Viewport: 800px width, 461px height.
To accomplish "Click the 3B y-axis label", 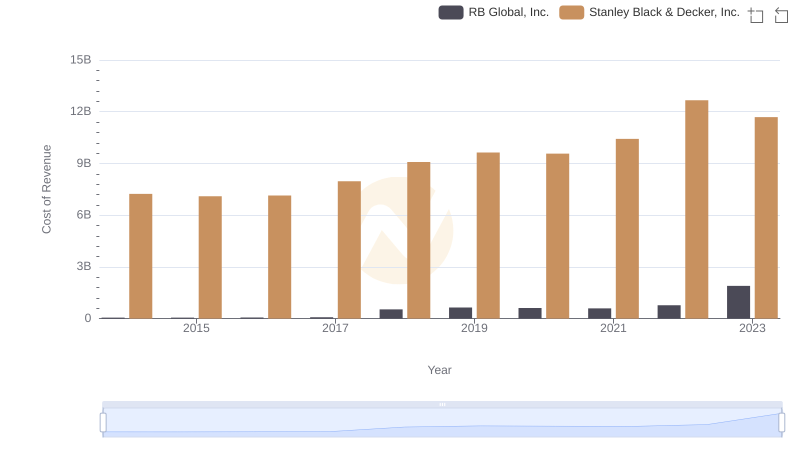I will coord(84,266).
